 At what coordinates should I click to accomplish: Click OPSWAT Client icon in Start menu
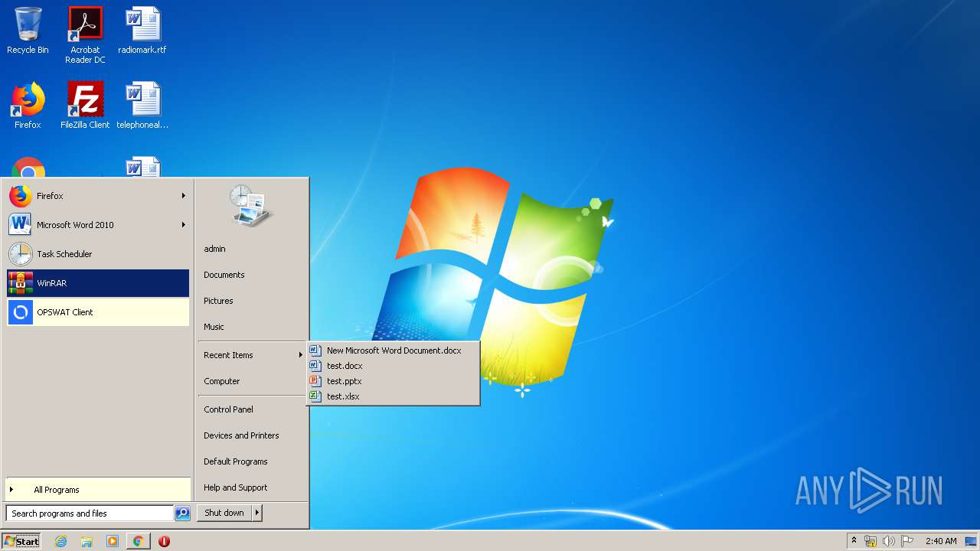click(x=21, y=312)
